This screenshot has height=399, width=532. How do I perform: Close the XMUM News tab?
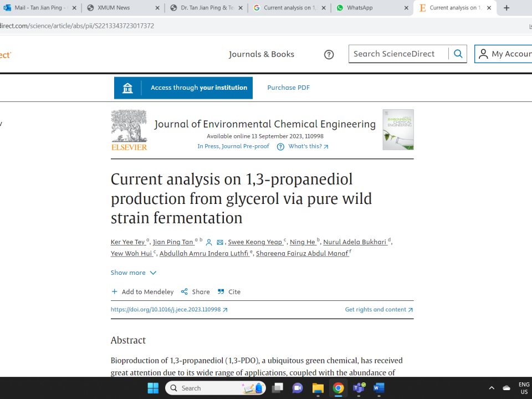(x=157, y=8)
